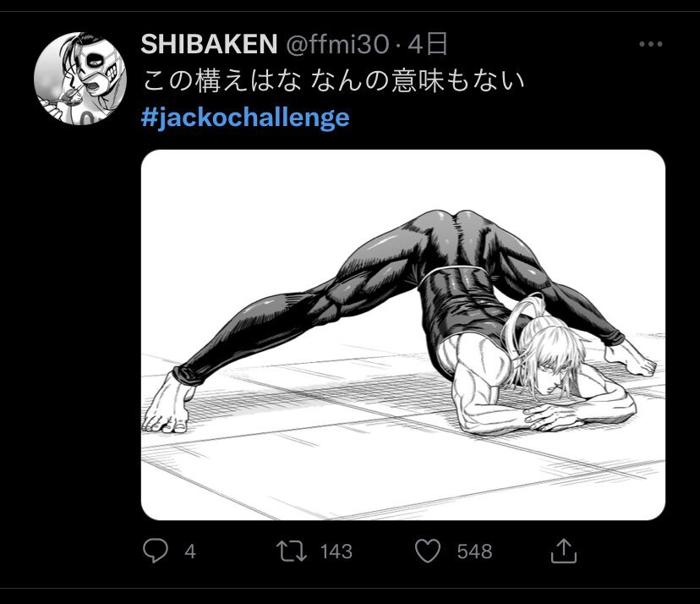Open the share menu icon
The height and width of the screenshot is (604, 700).
[563, 552]
